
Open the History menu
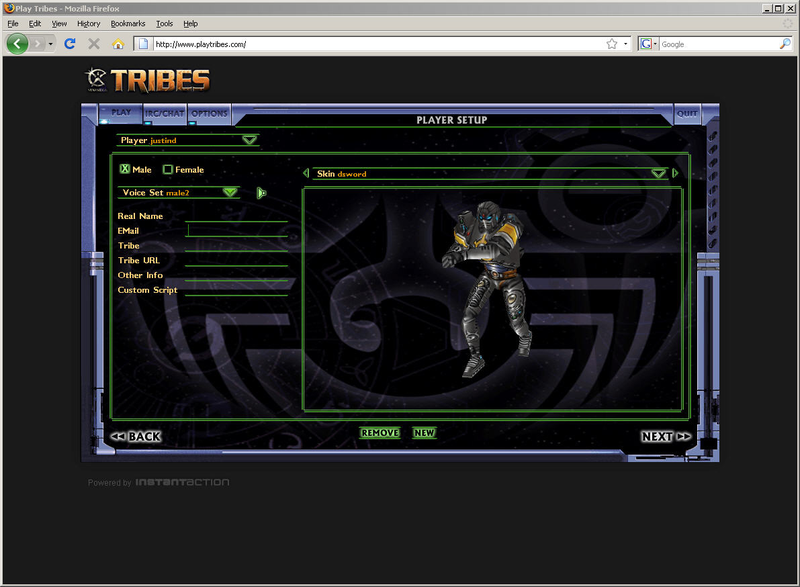pyautogui.click(x=88, y=23)
